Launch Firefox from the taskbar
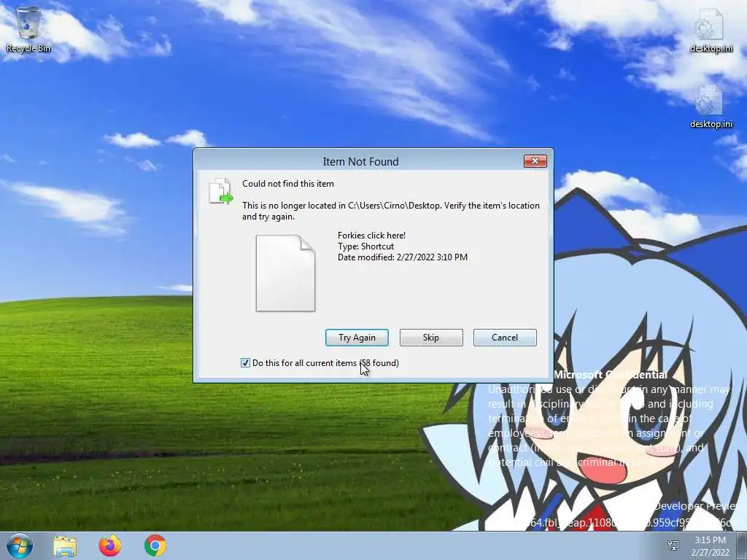 110,545
